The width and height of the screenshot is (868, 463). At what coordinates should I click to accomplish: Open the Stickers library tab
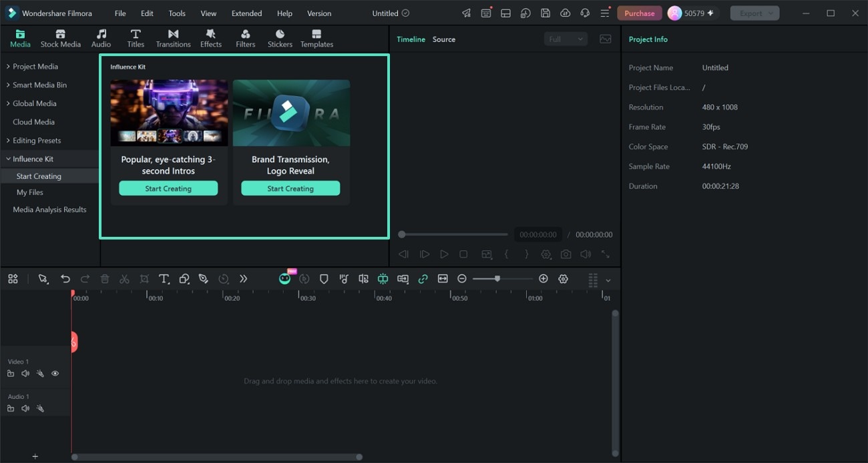tap(280, 39)
